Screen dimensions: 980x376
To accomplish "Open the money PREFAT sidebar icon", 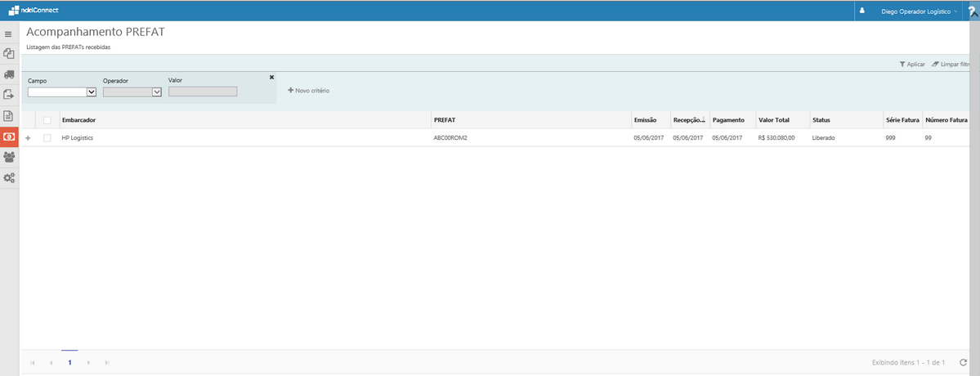I will pos(9,137).
